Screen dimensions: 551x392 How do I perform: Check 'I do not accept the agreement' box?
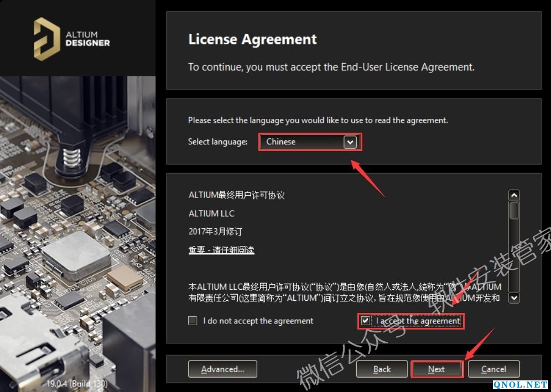[x=193, y=321]
